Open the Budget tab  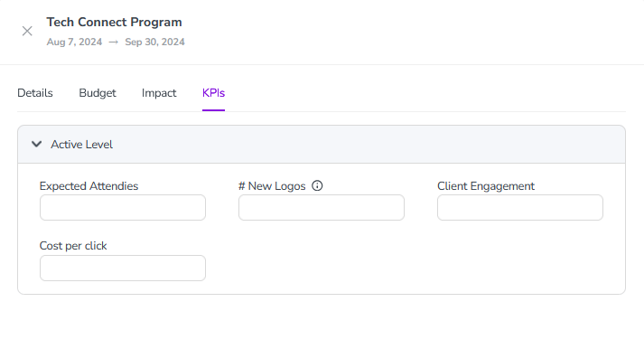tap(98, 93)
